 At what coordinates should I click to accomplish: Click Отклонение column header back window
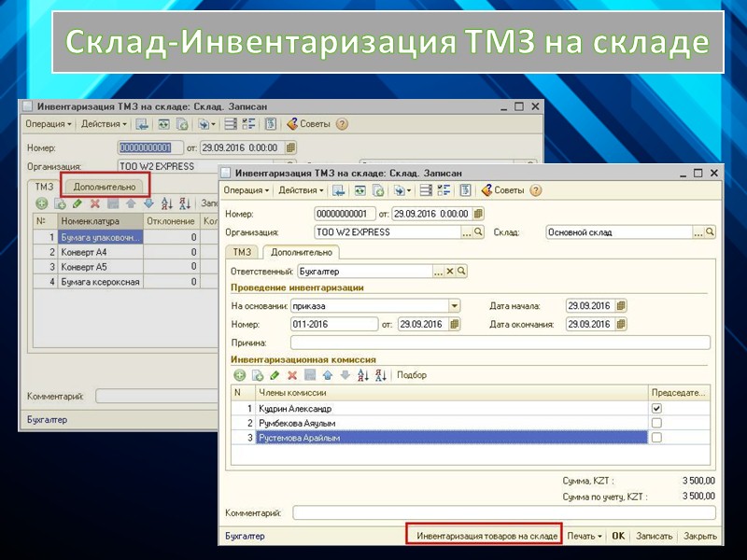171,221
